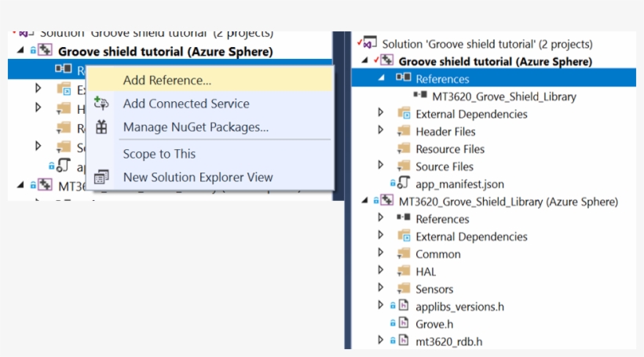Select the Grove.h file

(434, 324)
